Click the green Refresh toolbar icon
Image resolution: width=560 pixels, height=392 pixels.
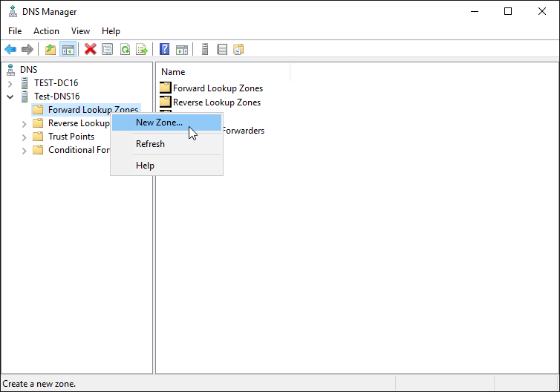tap(125, 49)
